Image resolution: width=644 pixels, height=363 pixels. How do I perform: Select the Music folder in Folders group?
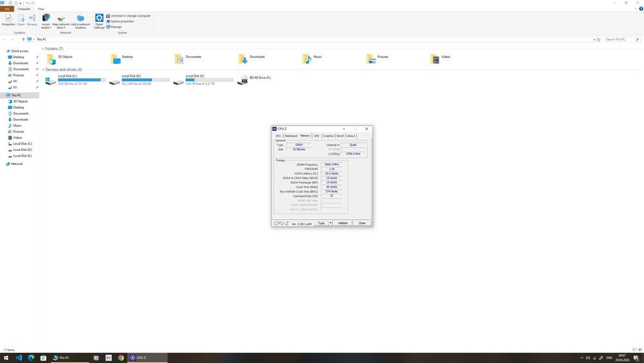pos(307,59)
